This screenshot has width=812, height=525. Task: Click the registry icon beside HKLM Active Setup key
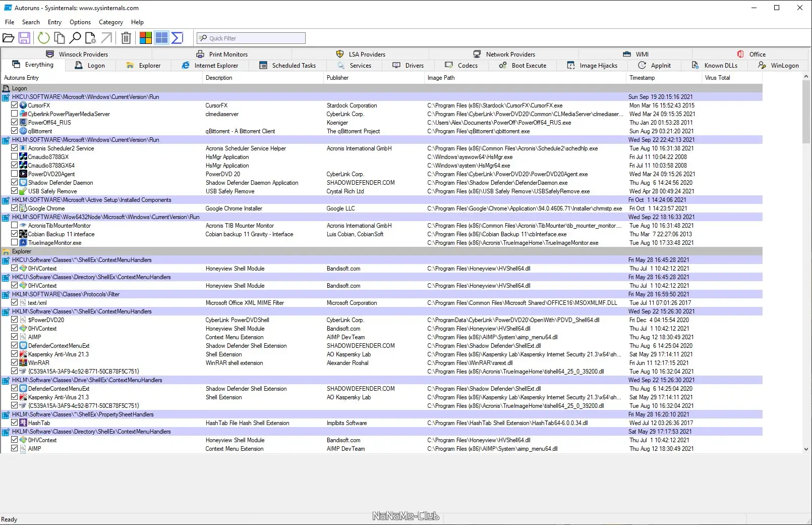click(6, 200)
